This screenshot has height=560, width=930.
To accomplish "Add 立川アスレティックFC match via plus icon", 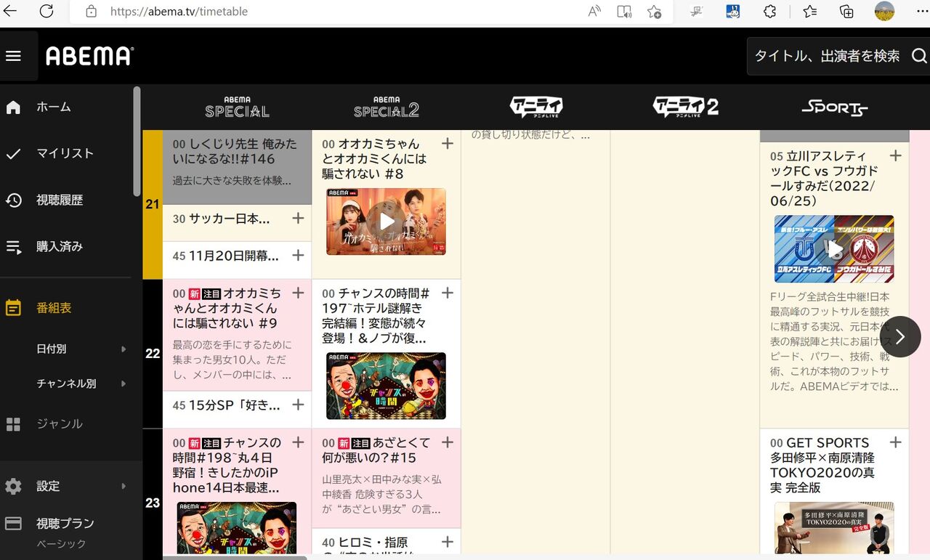I will (895, 155).
